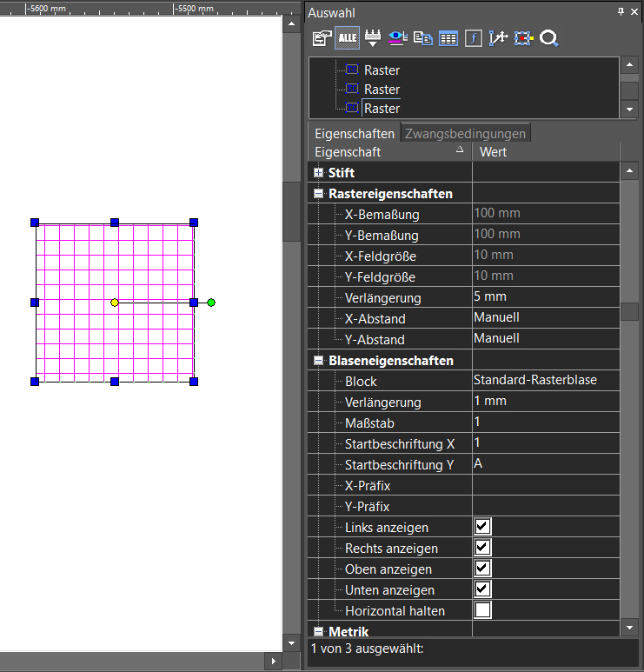Collapse the Rastereigenschaften group

[318, 194]
